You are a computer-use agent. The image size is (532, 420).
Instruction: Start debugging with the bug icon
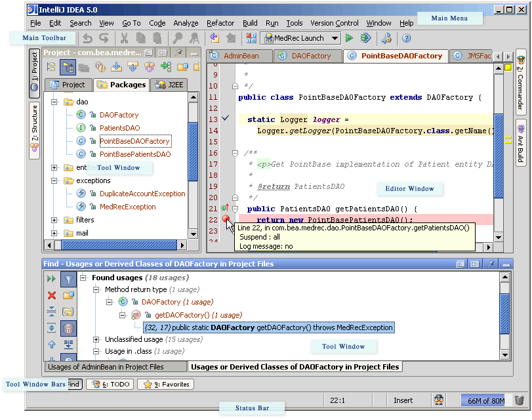tap(365, 38)
